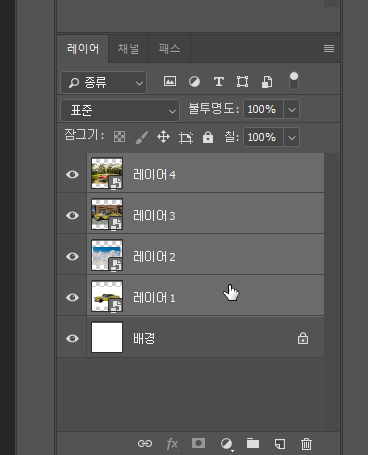Select 레이어 1 thumbnail
Image resolution: width=368 pixels, height=455 pixels.
click(107, 296)
